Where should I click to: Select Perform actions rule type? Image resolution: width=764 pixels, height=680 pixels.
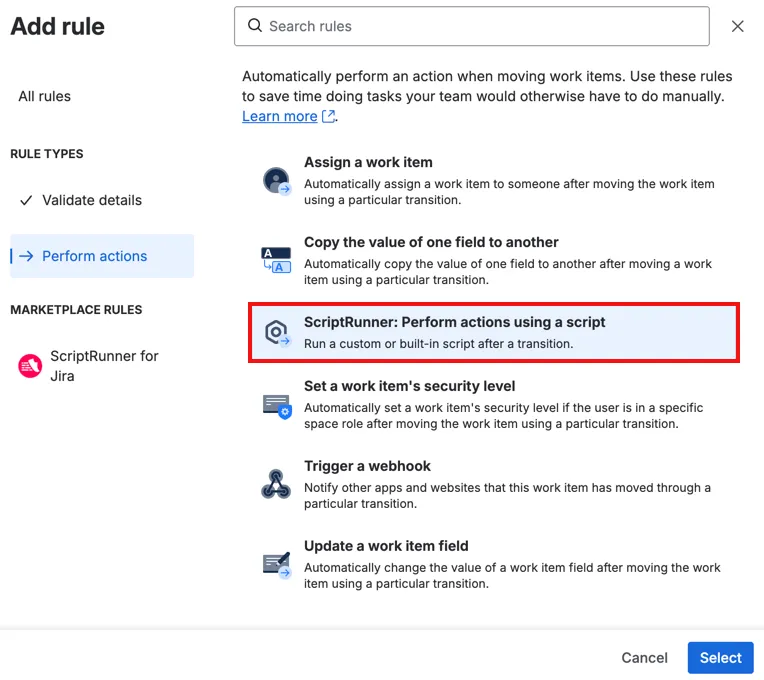point(102,256)
